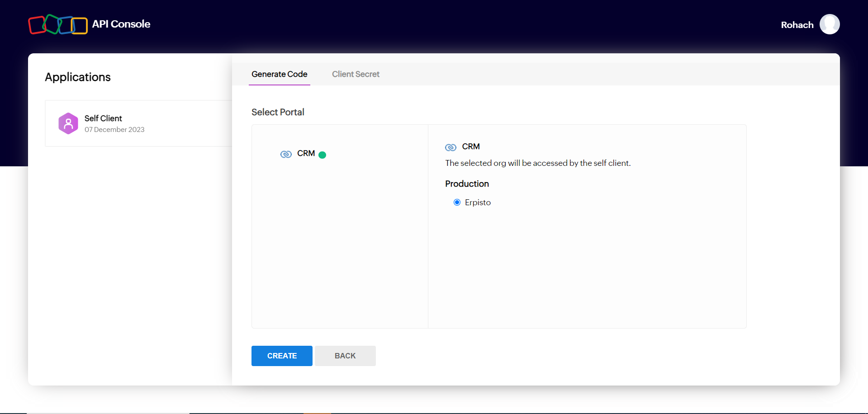The width and height of the screenshot is (868, 414).
Task: Click the Production heading
Action: [467, 184]
